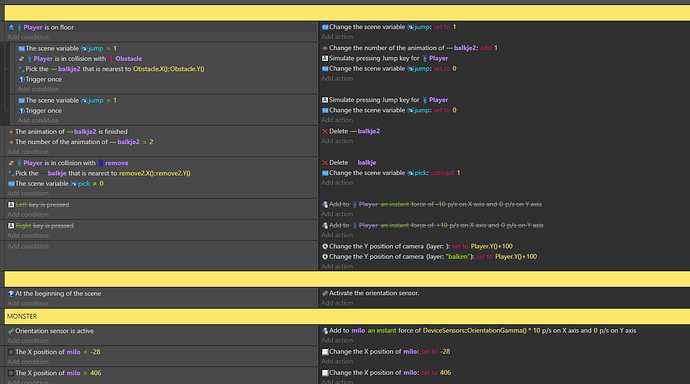Click the force icon beside "Add to milo an instant force"
This screenshot has width=690, height=384.
coord(325,331)
